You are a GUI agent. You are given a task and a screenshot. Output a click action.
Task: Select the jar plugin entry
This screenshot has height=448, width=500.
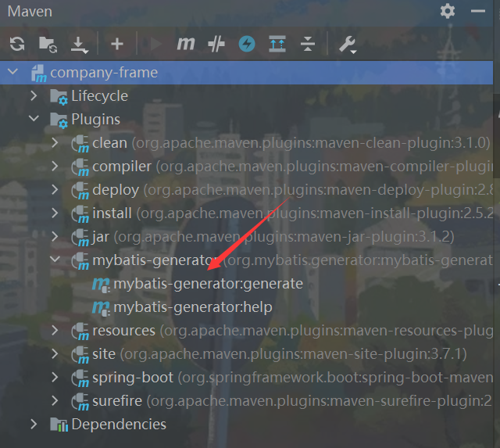click(x=273, y=237)
